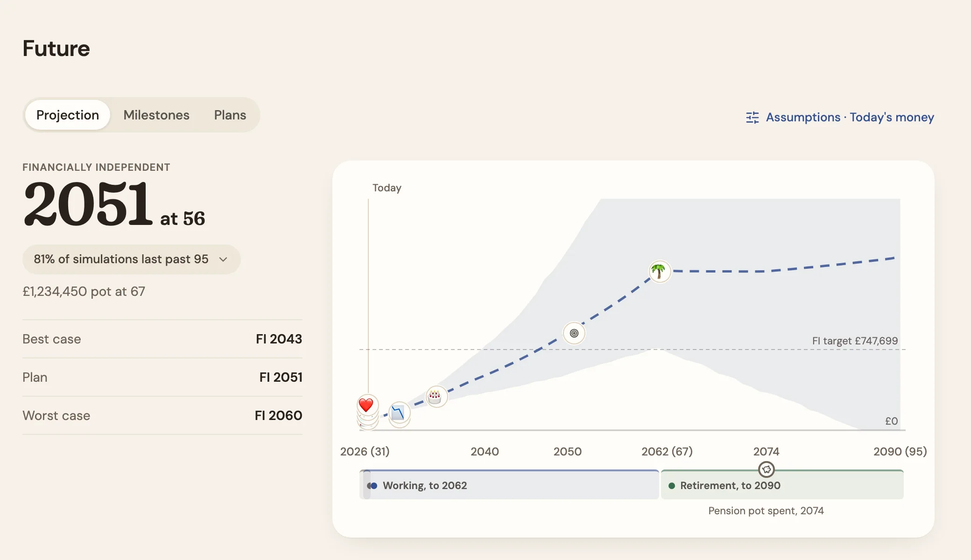Click the 'FI target £747,699' label
The image size is (971, 560).
(855, 341)
